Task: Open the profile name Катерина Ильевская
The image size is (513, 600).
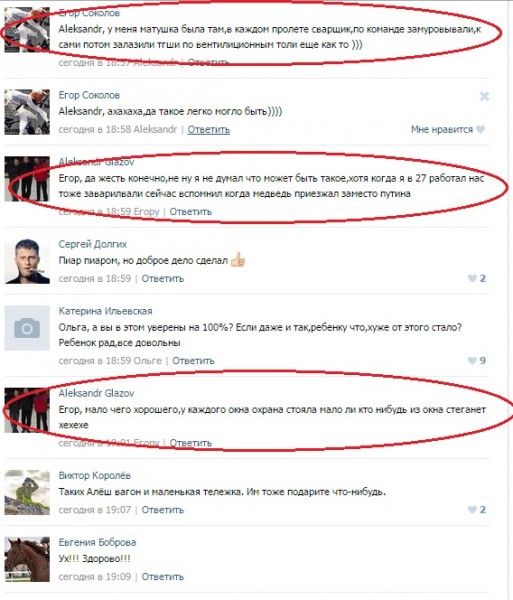Action: pos(105,311)
